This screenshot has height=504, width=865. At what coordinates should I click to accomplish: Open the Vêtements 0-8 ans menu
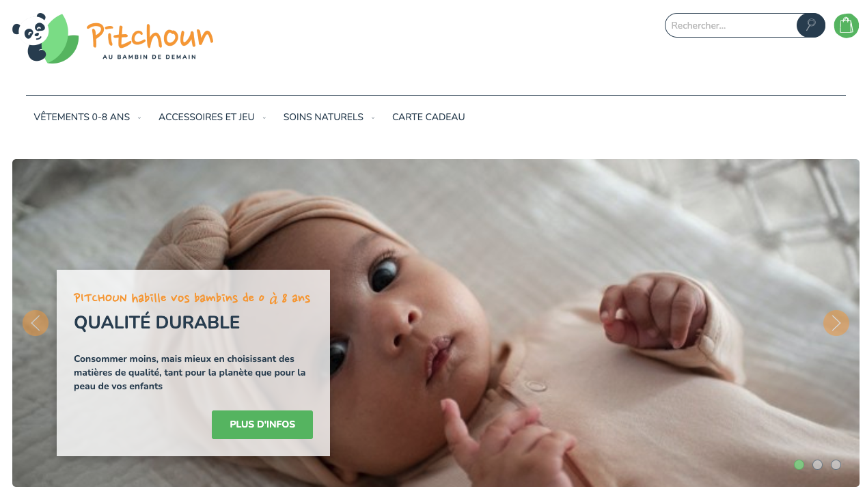click(x=81, y=117)
